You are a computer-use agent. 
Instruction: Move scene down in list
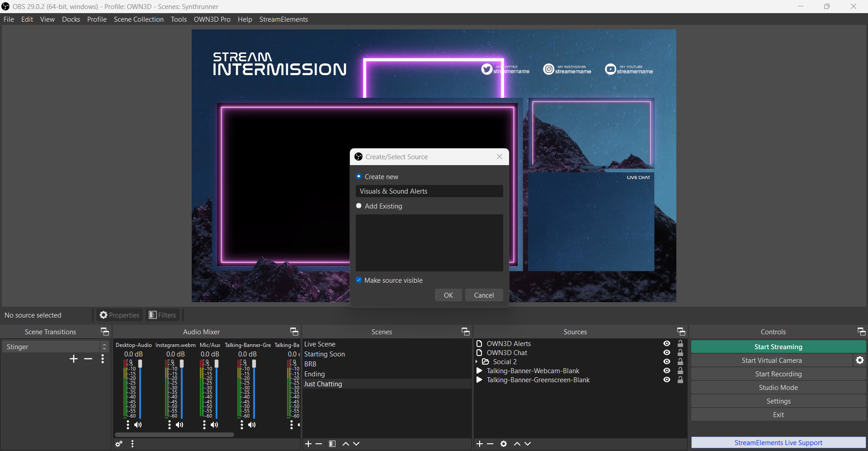(x=356, y=444)
